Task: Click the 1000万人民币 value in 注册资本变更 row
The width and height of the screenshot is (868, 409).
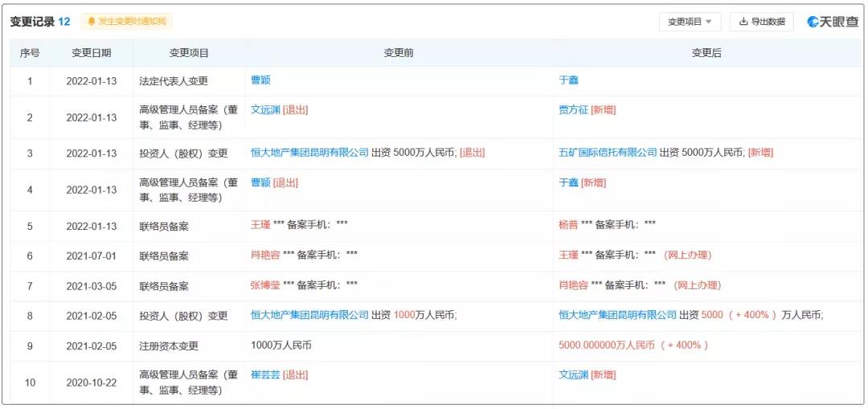Action: pos(281,345)
